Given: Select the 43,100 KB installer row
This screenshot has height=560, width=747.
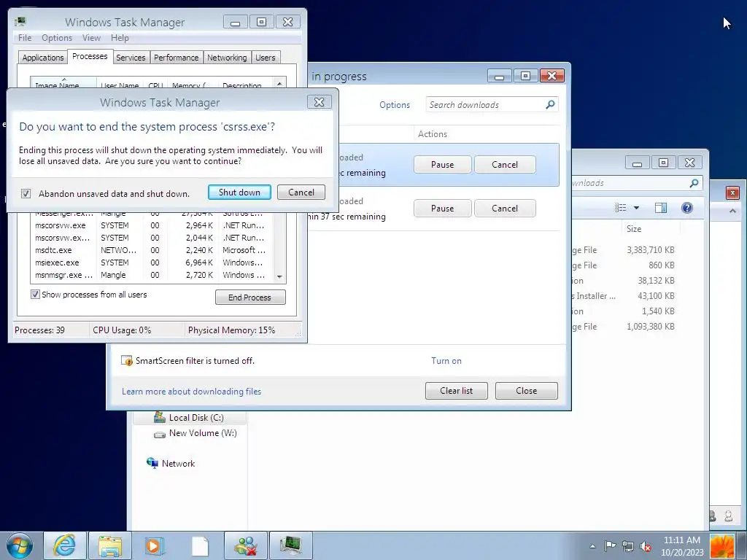Looking at the screenshot, I should [x=624, y=296].
